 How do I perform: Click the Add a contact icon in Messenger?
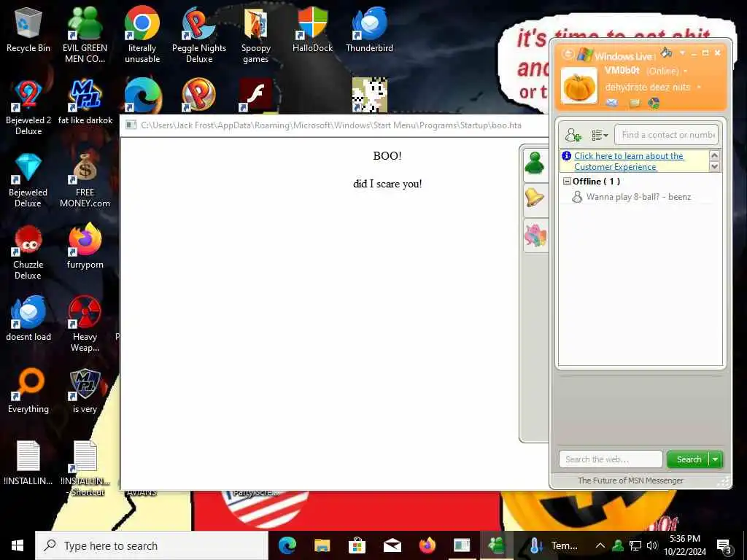[573, 135]
